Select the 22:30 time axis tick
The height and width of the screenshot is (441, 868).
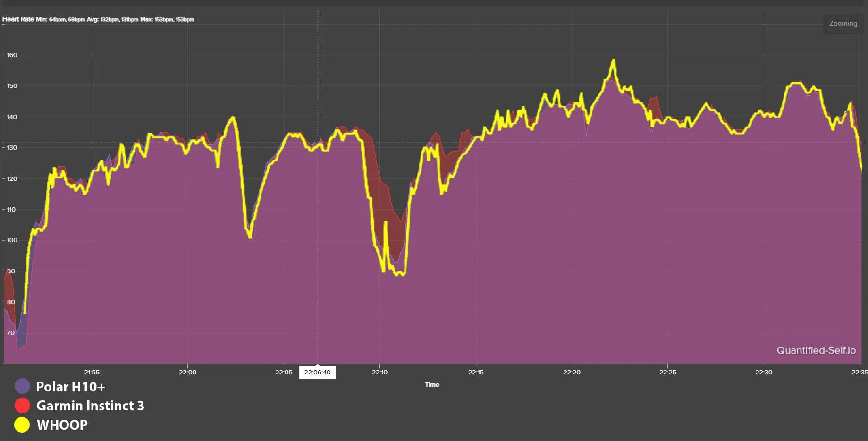pos(764,373)
